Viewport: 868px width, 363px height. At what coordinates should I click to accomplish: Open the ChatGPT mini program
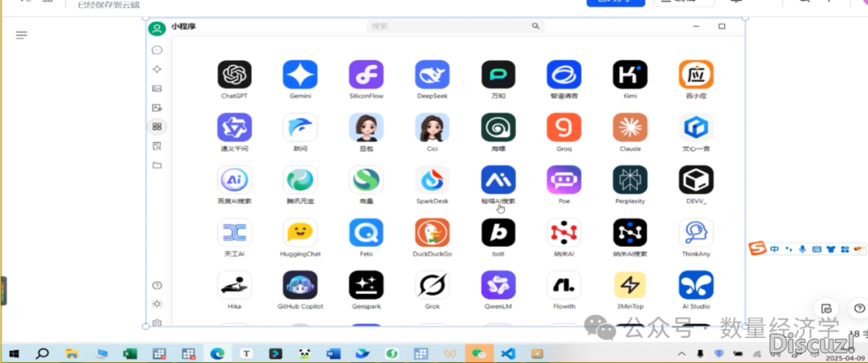tap(234, 75)
